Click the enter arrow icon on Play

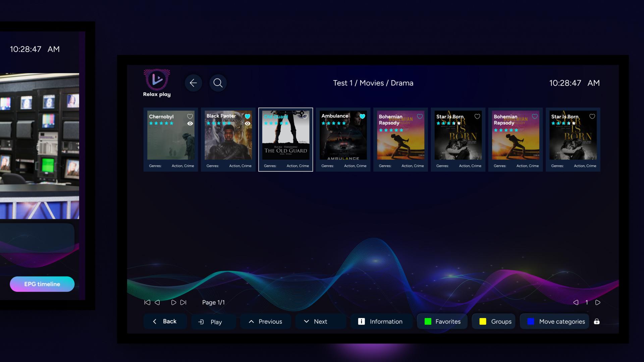click(201, 322)
